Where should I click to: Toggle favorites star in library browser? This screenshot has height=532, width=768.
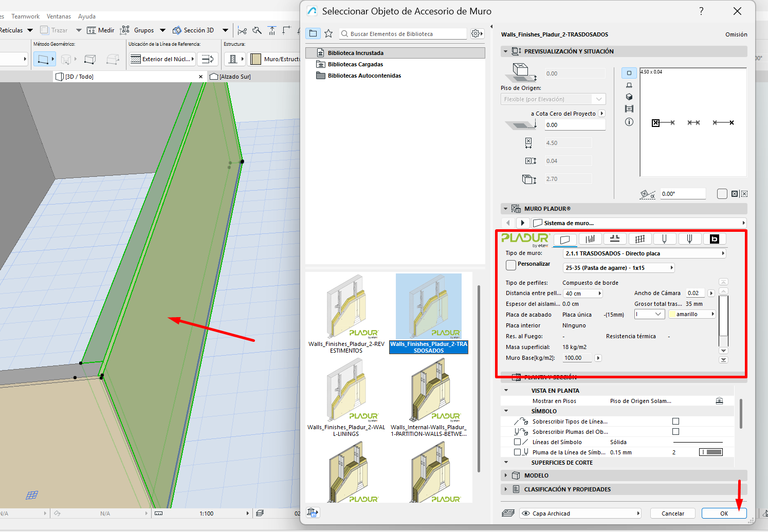[328, 33]
